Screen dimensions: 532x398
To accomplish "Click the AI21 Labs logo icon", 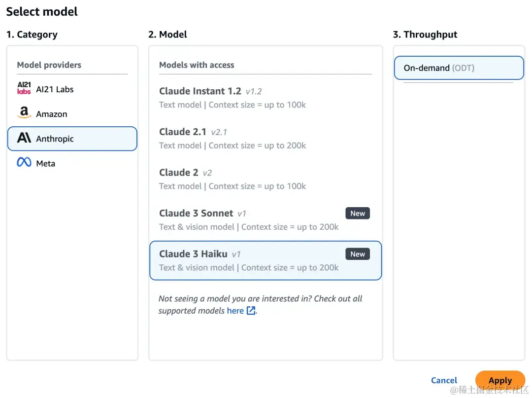I will 24,89.
